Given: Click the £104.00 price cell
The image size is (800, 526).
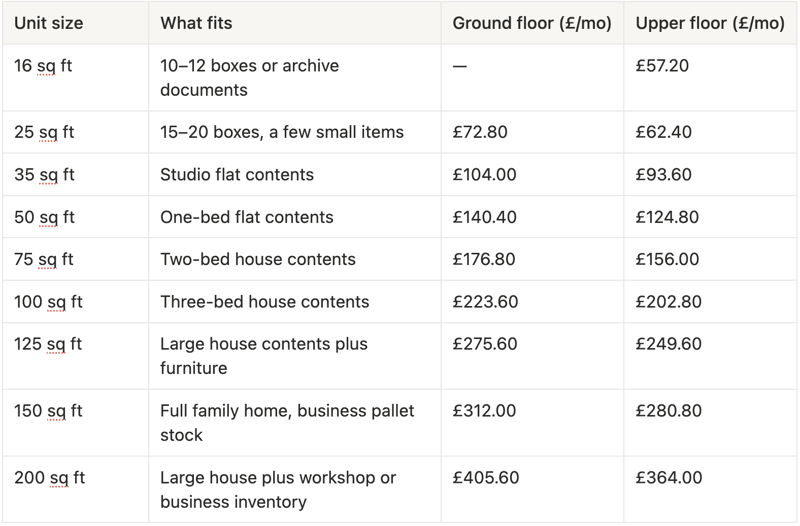Looking at the screenshot, I should (x=484, y=174).
